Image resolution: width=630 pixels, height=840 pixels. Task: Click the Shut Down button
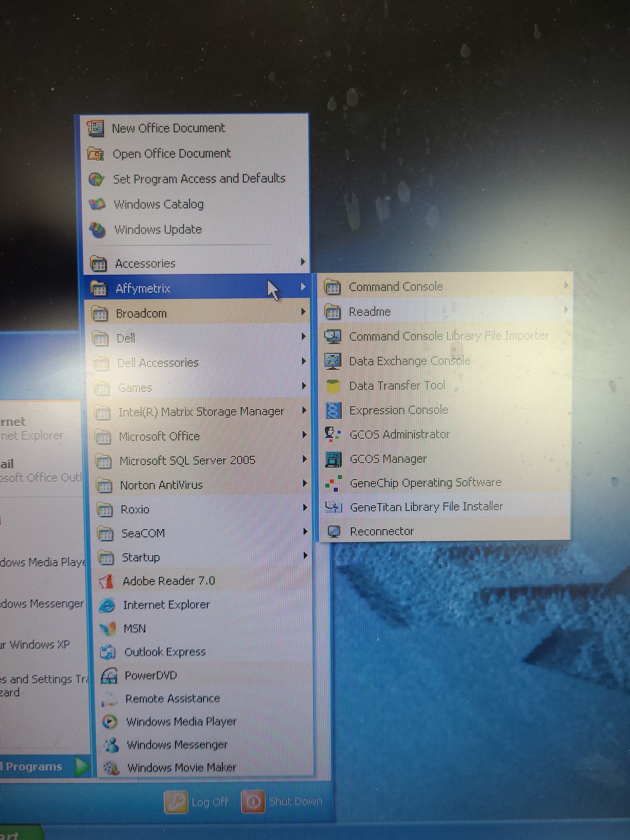(x=282, y=801)
